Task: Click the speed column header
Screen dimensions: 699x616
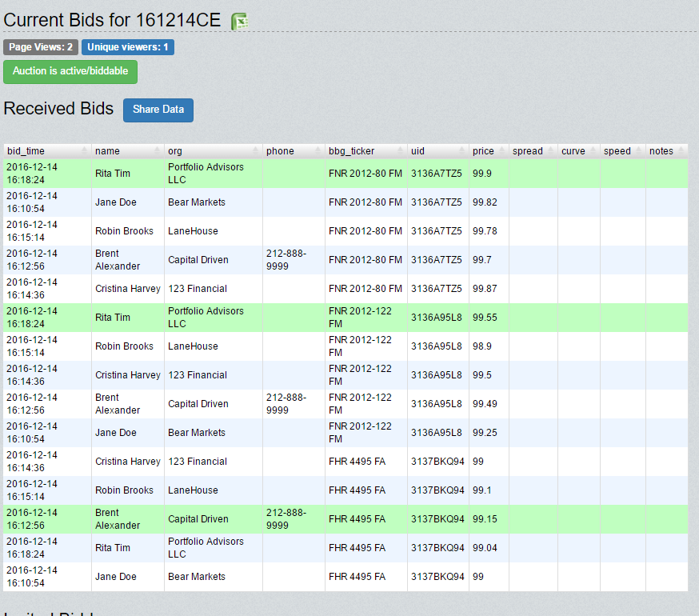Action: [x=617, y=151]
